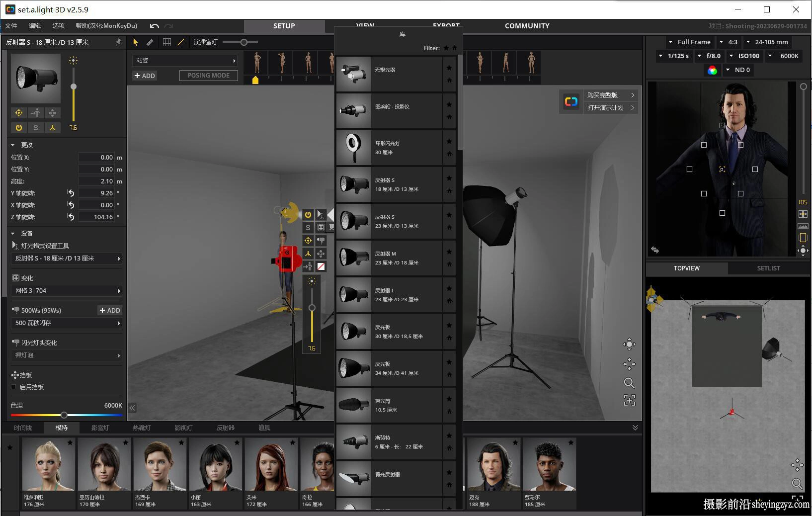Collapse left panel with double chevron
The height and width of the screenshot is (516, 812).
(x=132, y=408)
